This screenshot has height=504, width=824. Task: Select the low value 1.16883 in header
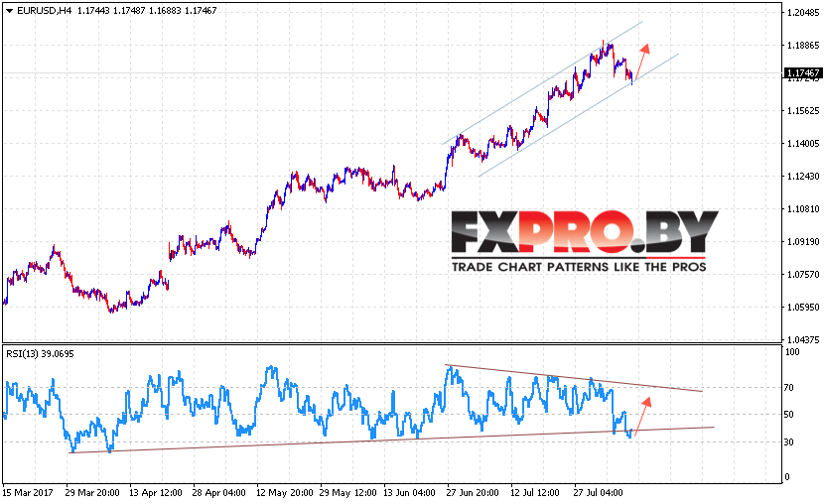[x=165, y=11]
